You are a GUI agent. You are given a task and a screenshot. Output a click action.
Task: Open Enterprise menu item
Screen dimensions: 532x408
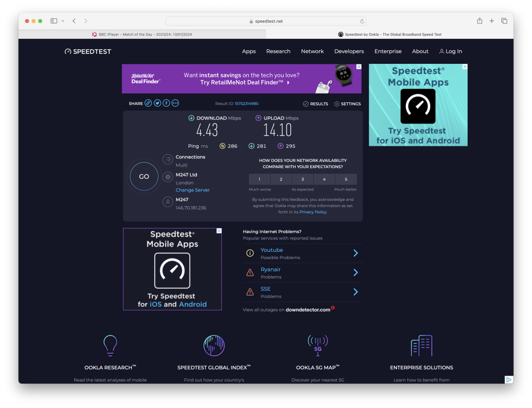[388, 51]
